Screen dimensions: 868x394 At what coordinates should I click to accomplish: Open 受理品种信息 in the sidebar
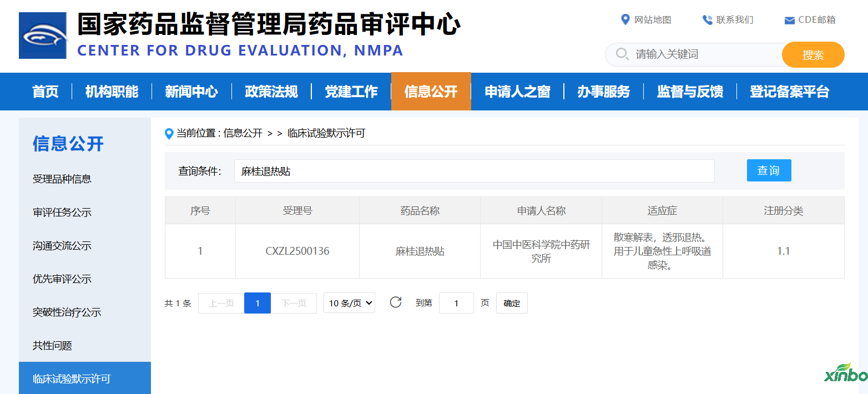click(62, 179)
